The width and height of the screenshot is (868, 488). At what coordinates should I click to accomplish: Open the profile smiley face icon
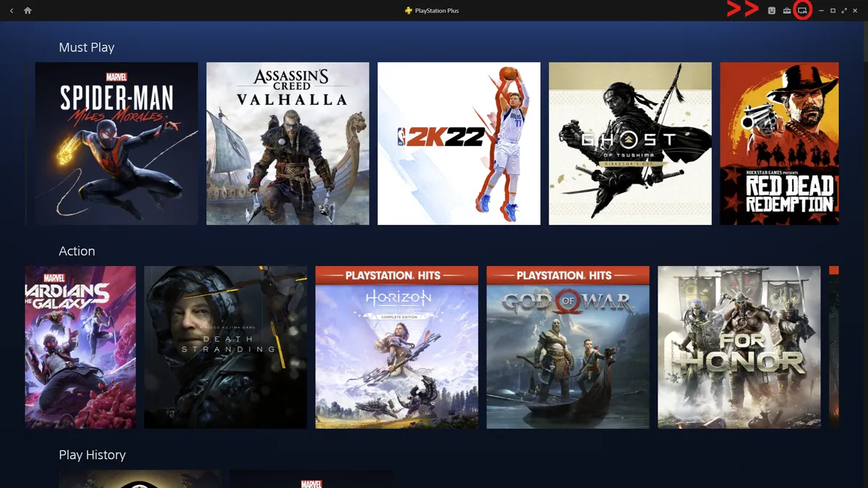click(x=772, y=11)
